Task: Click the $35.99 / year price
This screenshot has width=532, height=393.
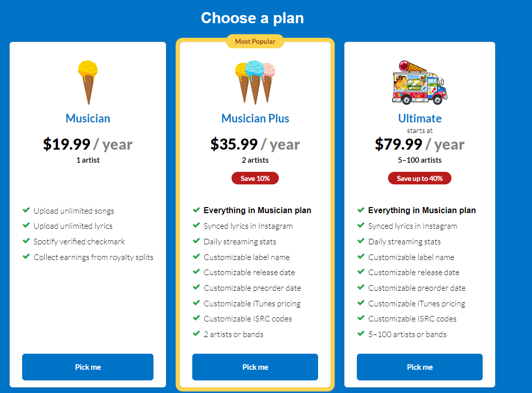Action: [x=255, y=145]
